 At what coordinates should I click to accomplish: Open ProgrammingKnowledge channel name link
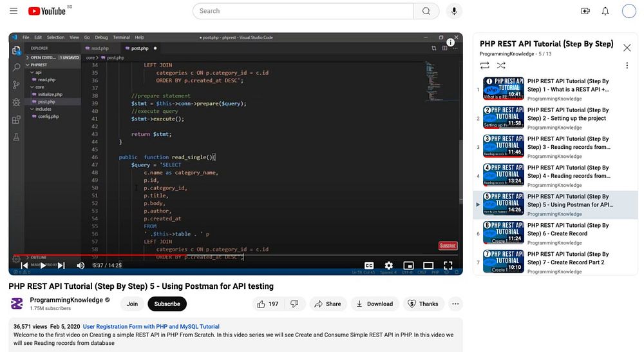(66, 300)
